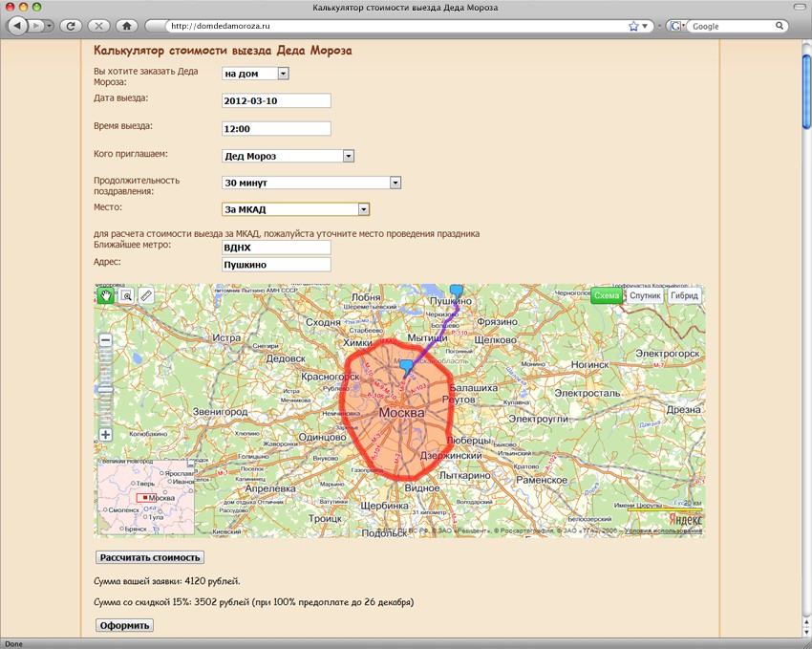
Task: Switch map to Гибрид view
Action: [x=684, y=295]
